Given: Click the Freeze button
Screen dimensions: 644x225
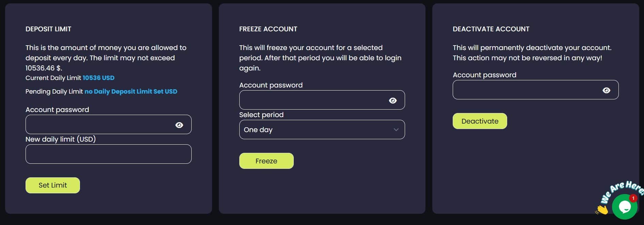Looking at the screenshot, I should click(x=266, y=161).
